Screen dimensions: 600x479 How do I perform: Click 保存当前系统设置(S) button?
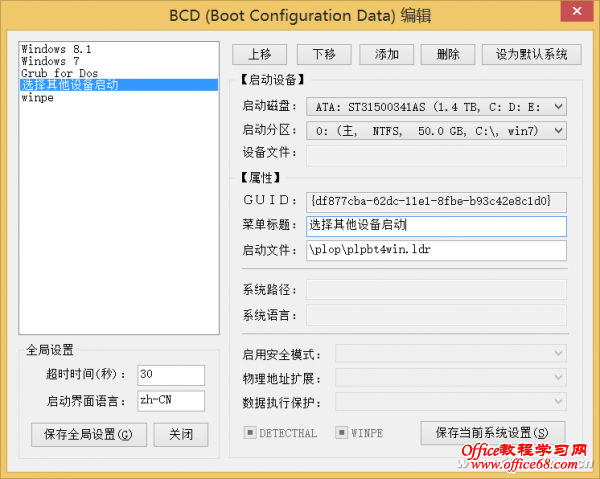(492, 433)
